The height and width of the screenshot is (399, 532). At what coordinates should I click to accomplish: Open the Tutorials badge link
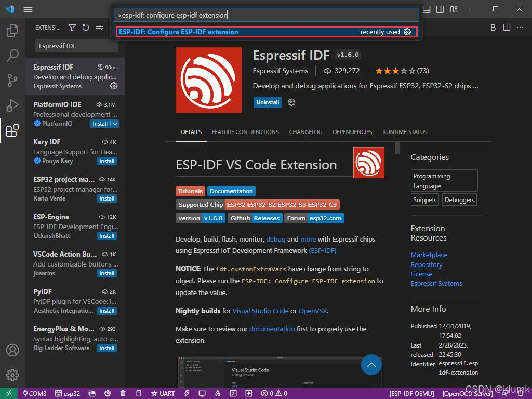coord(190,191)
